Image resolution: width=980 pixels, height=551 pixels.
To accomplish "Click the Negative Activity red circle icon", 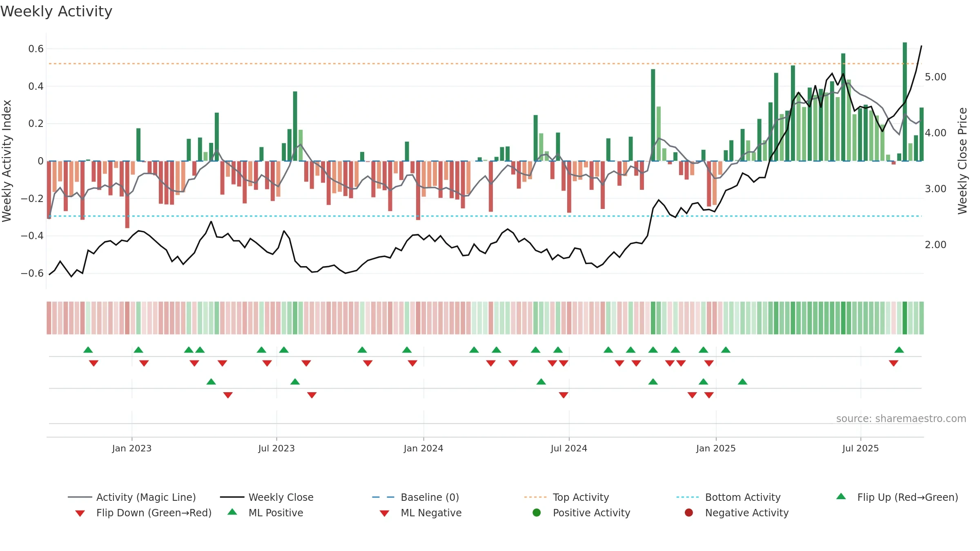I will [x=689, y=513].
